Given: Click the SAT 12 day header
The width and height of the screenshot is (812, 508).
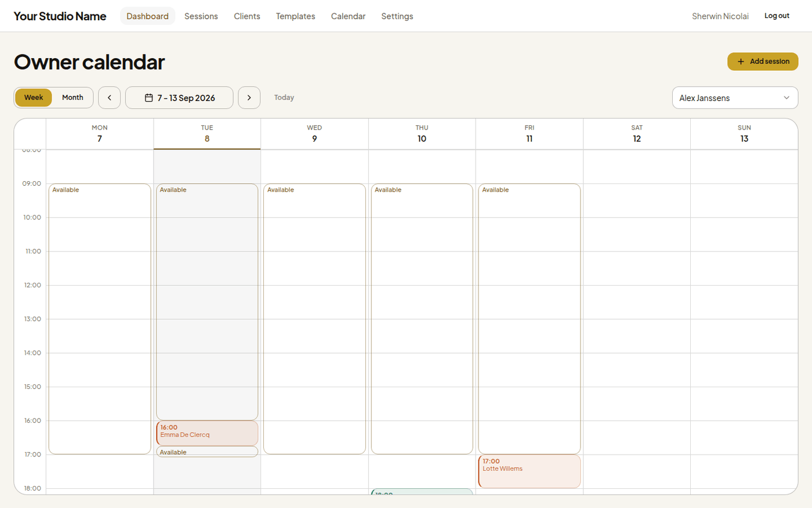Looking at the screenshot, I should tap(637, 134).
